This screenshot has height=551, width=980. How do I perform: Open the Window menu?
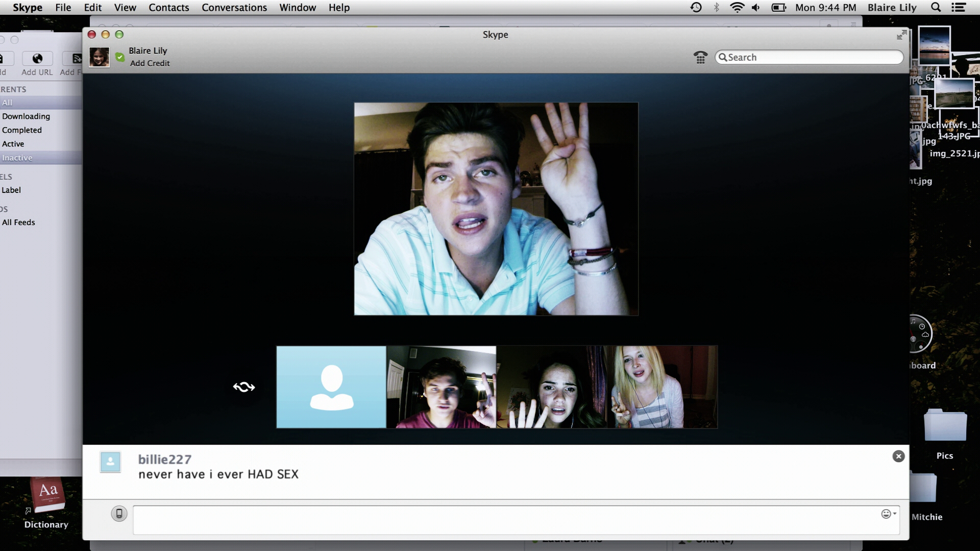tap(298, 8)
